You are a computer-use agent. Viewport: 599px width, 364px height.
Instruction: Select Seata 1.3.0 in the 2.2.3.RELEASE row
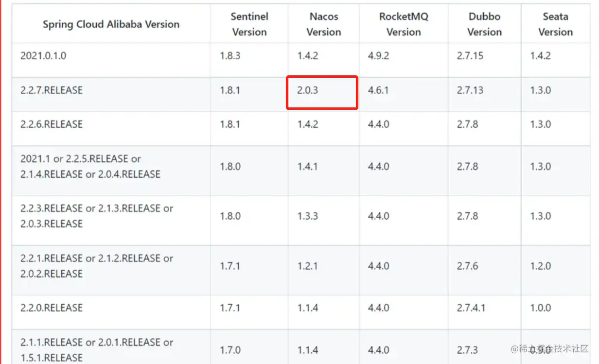(555, 221)
